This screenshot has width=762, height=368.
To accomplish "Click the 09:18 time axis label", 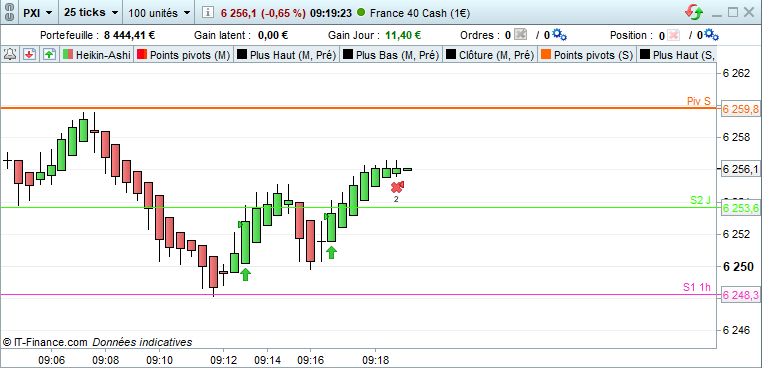I will (375, 360).
